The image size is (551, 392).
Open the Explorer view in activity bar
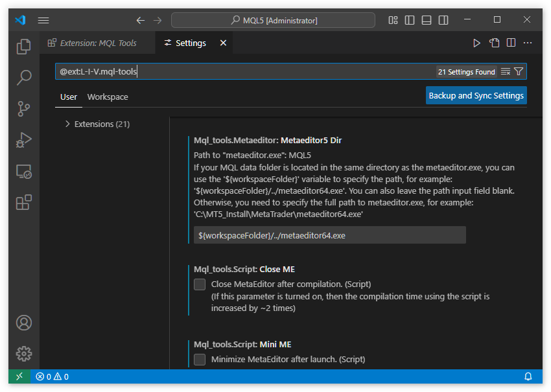tap(23, 47)
